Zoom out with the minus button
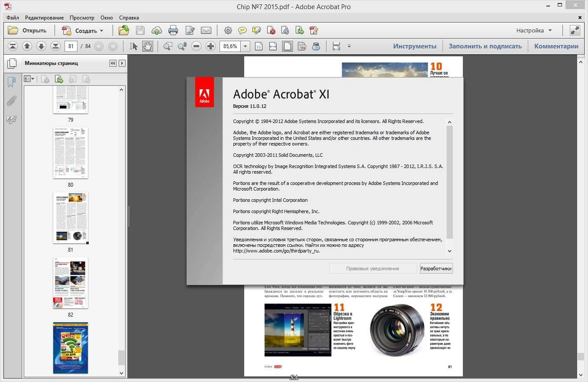This screenshot has height=382, width=588. tap(197, 46)
